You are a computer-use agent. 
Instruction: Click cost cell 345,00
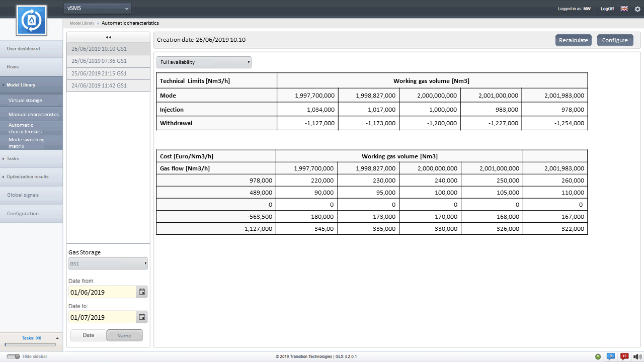306,229
